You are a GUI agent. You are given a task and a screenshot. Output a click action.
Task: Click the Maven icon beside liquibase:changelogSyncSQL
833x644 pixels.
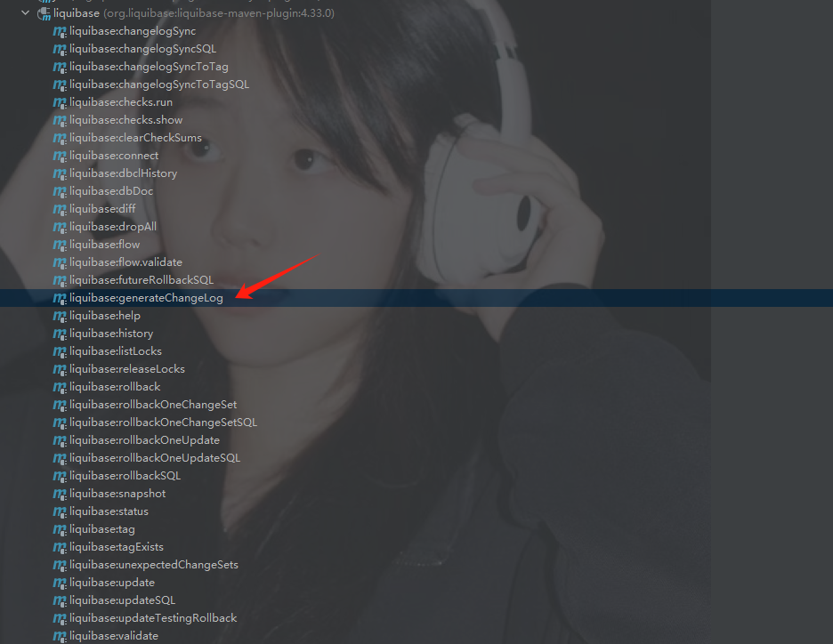(x=60, y=50)
